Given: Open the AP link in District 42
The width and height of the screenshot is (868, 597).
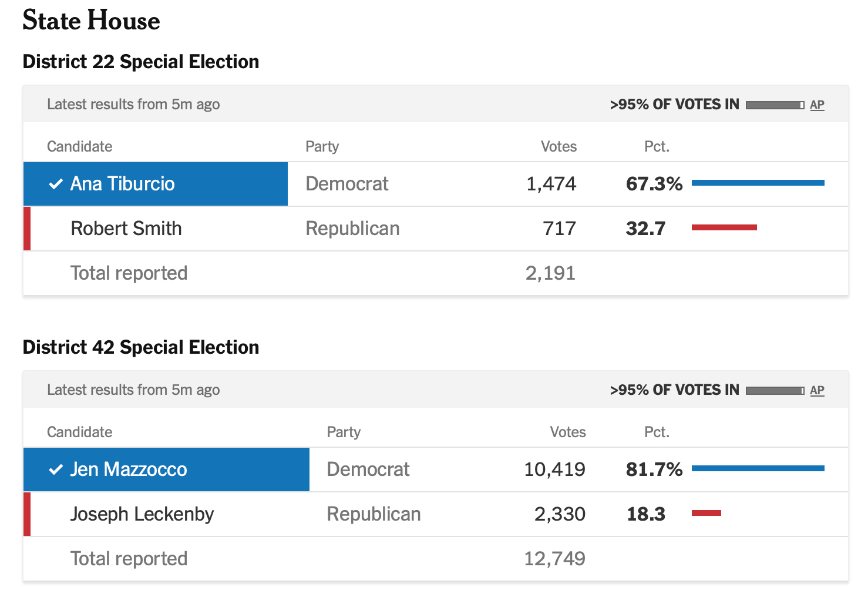Looking at the screenshot, I should [x=817, y=391].
